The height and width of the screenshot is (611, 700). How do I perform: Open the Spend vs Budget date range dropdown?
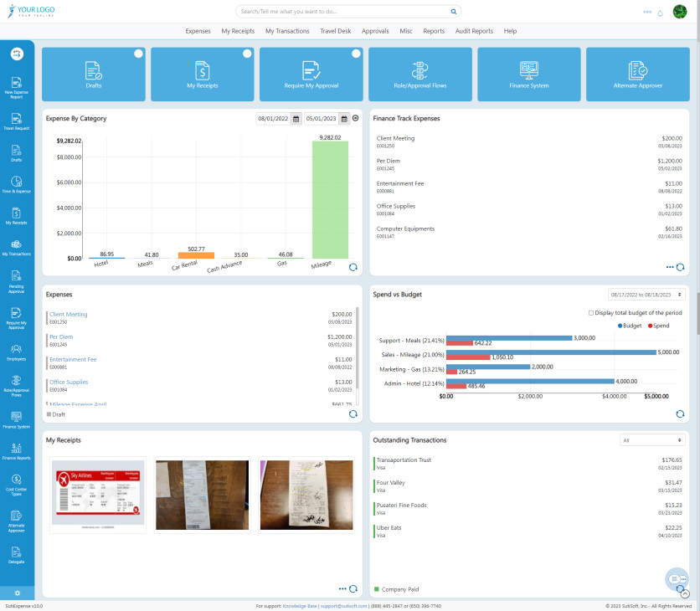(647, 295)
